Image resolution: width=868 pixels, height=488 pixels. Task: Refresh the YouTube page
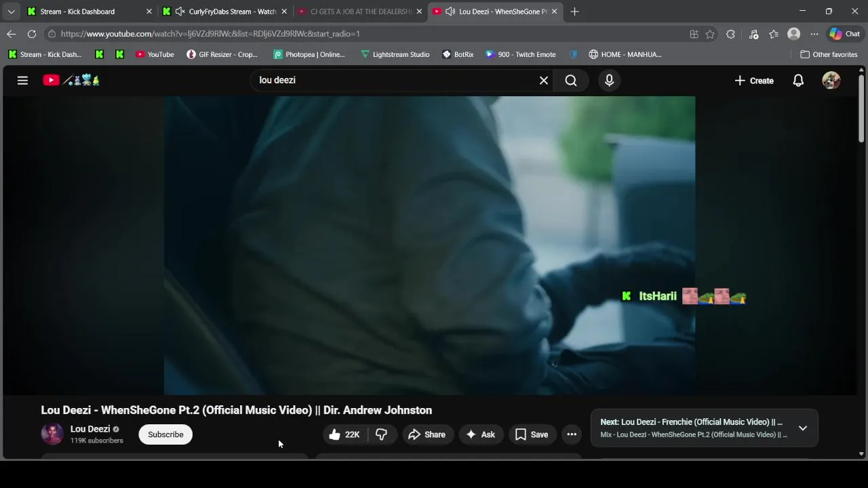[32, 34]
